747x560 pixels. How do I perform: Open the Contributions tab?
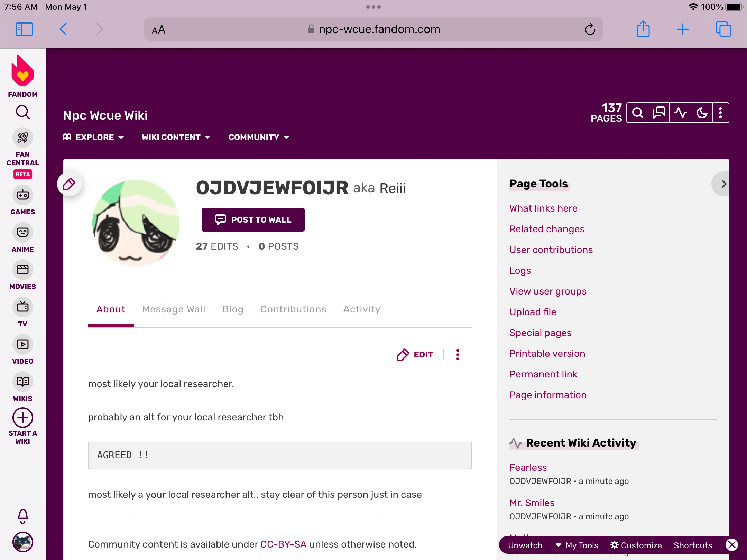coord(293,309)
